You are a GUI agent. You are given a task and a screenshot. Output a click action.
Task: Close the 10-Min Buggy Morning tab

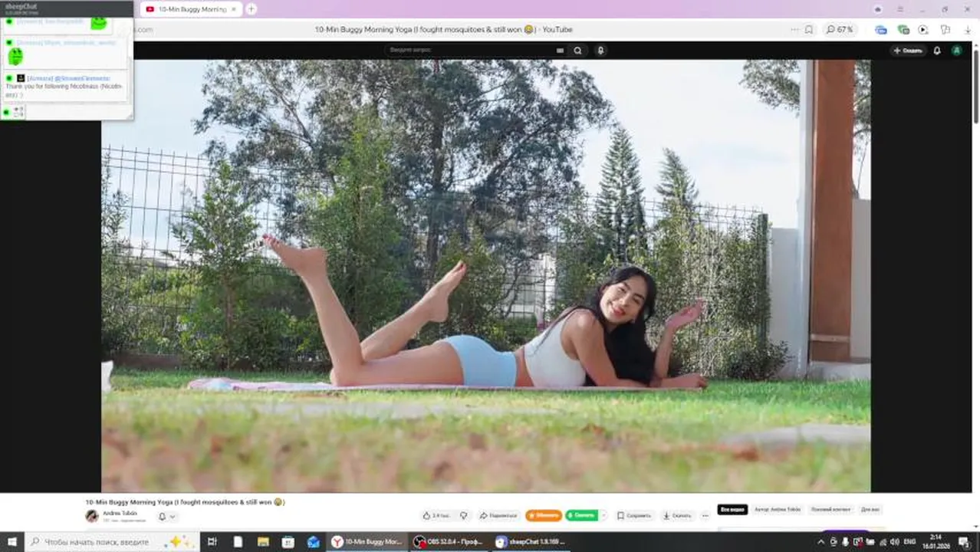[x=235, y=9]
